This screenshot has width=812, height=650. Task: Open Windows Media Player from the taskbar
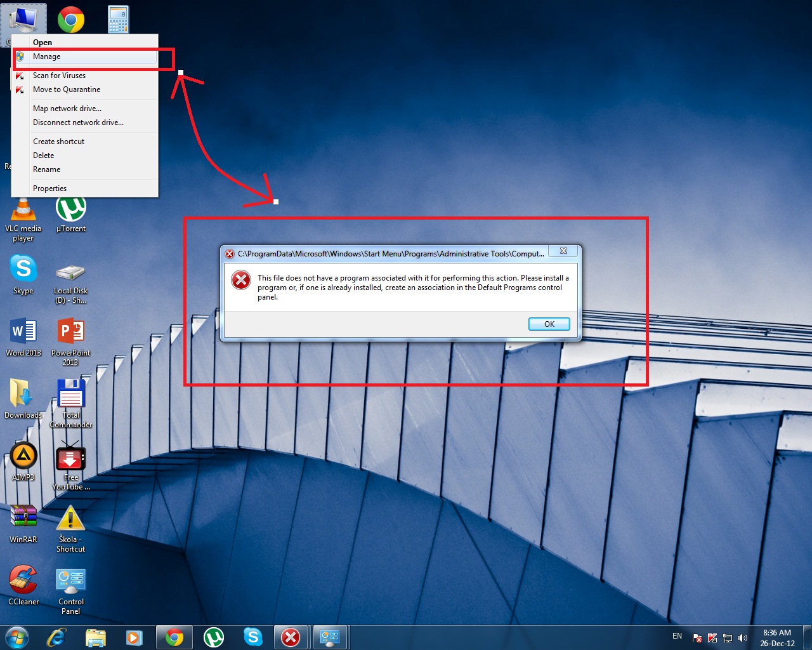coord(134,637)
